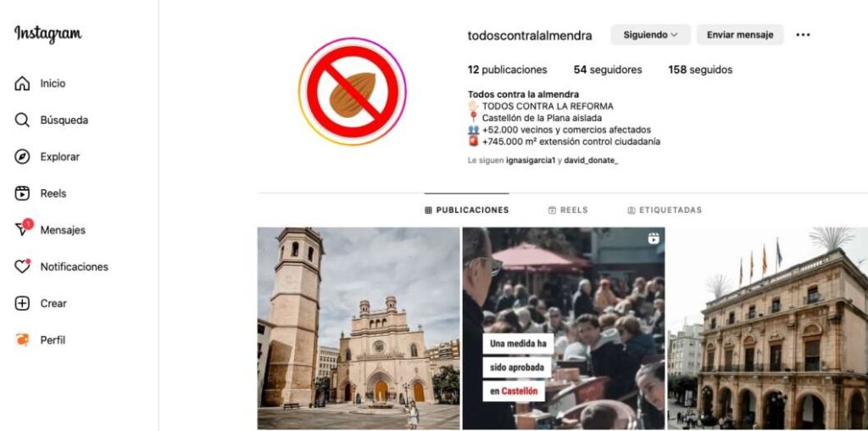Open the cathedral tower post thumbnail
The width and height of the screenshot is (868, 431).
[359, 328]
